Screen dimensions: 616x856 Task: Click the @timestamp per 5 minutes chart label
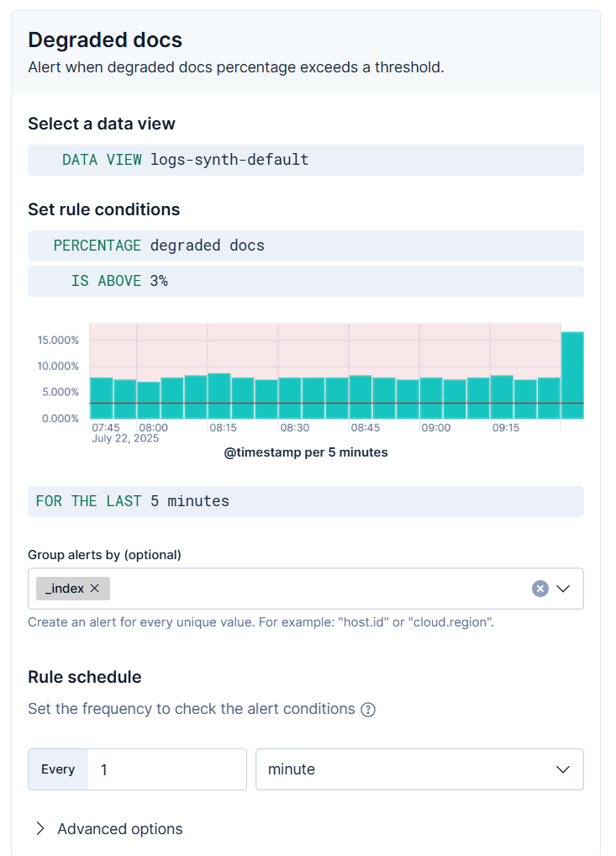point(306,452)
